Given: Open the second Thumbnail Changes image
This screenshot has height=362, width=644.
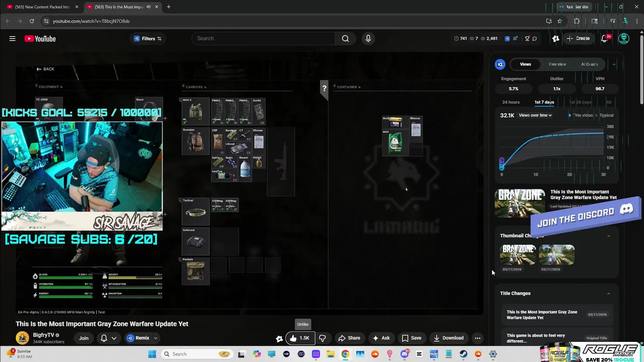Looking at the screenshot, I should (x=556, y=255).
